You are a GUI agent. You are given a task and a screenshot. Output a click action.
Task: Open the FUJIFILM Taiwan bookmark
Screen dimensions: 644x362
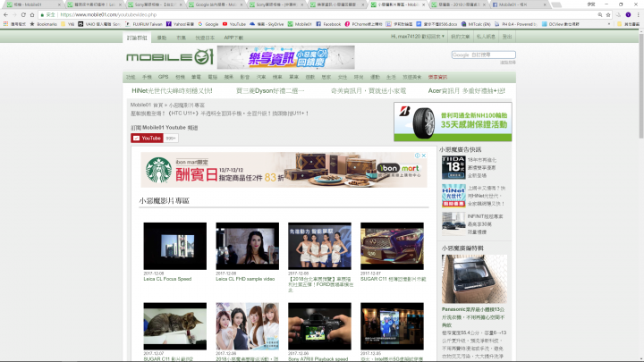(144, 24)
